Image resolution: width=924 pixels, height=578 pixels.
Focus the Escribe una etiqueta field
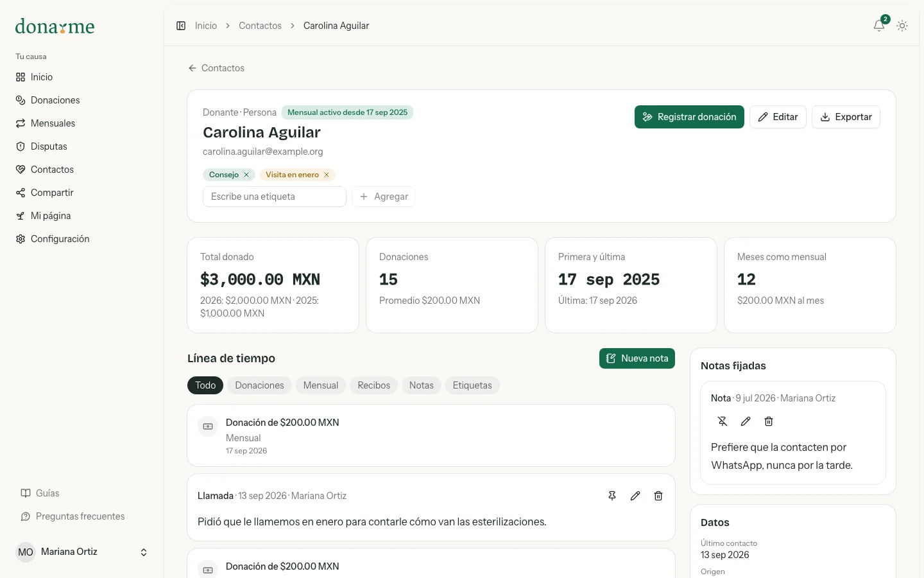275,197
